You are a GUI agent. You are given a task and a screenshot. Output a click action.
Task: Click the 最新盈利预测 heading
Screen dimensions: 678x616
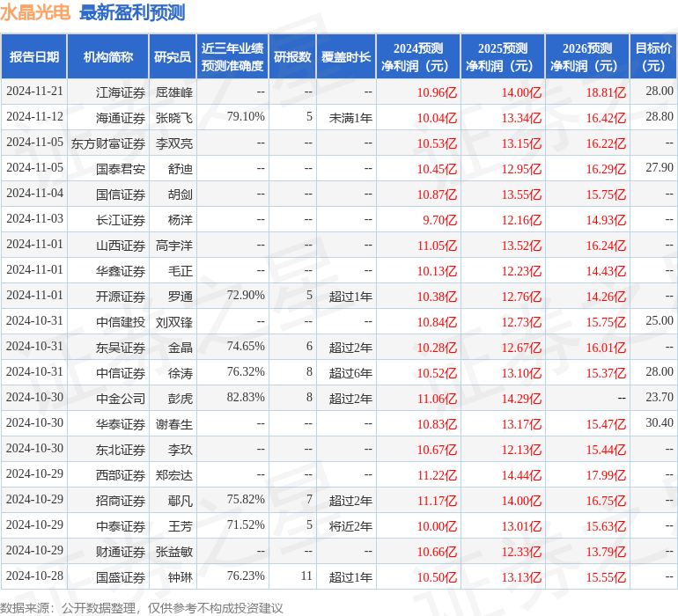(132, 12)
